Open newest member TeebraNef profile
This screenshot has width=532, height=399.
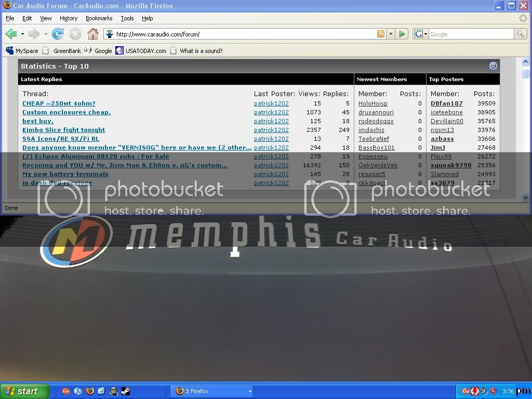point(374,139)
